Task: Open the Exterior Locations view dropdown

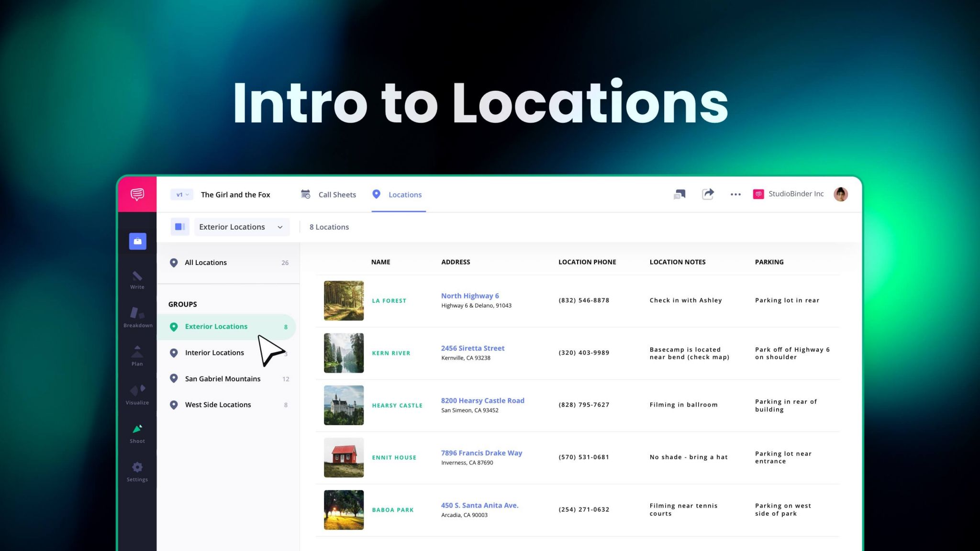Action: click(x=241, y=227)
